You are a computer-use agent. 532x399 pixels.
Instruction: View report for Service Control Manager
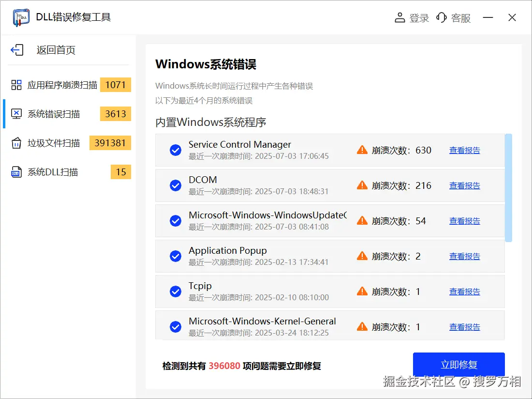coord(464,150)
